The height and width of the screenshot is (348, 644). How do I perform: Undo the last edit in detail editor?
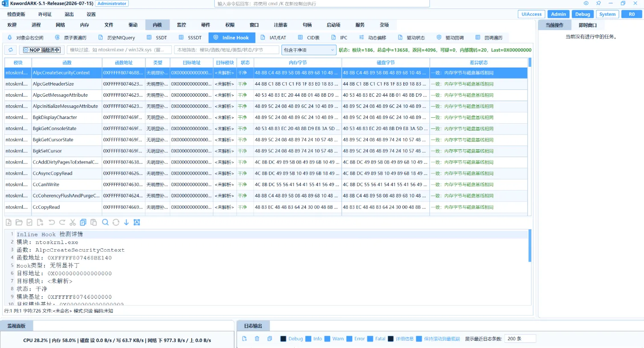(51, 222)
